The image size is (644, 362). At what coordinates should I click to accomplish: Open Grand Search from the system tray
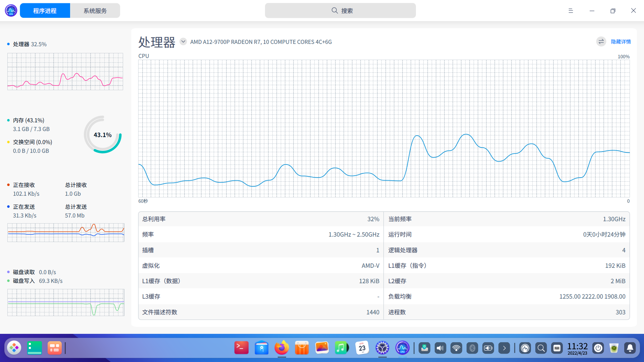[541, 348]
